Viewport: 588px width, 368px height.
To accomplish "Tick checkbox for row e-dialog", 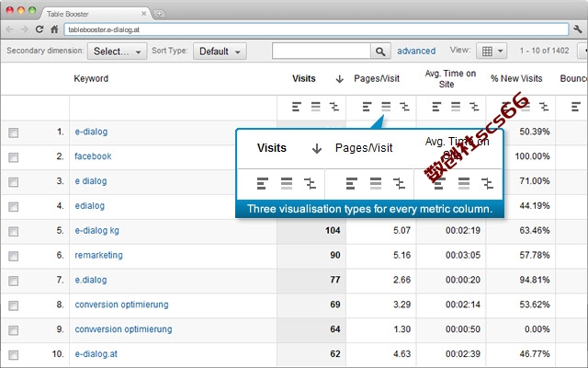I will [x=14, y=132].
